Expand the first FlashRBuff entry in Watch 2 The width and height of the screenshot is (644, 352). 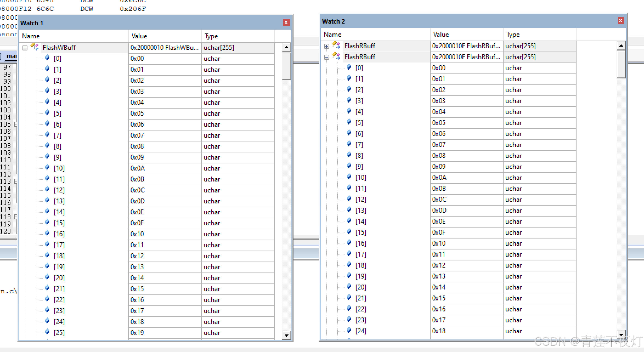(326, 46)
